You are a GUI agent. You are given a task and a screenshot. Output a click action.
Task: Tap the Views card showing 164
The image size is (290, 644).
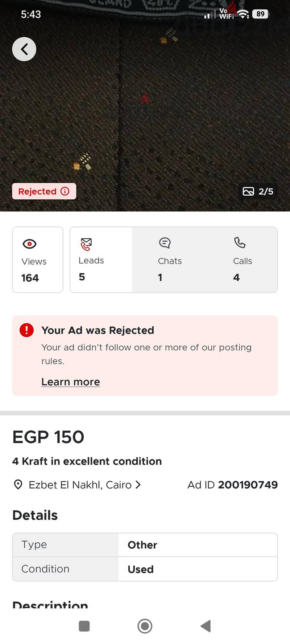pyautogui.click(x=38, y=259)
